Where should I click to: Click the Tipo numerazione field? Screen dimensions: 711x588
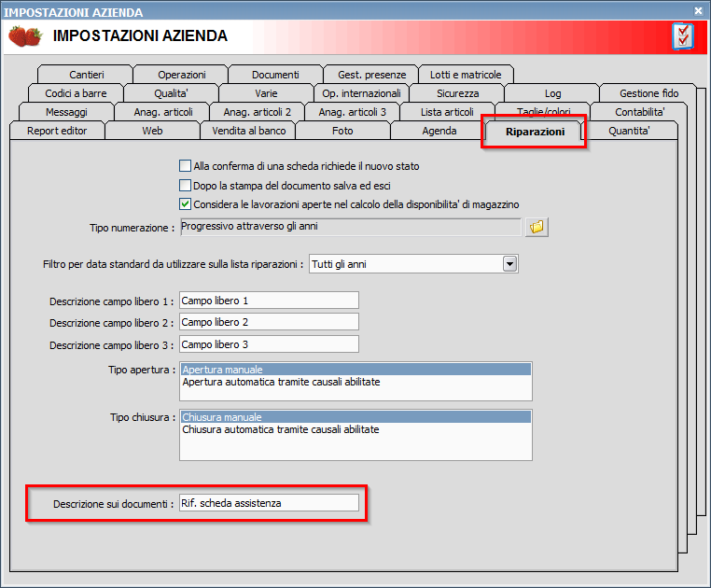pos(351,227)
